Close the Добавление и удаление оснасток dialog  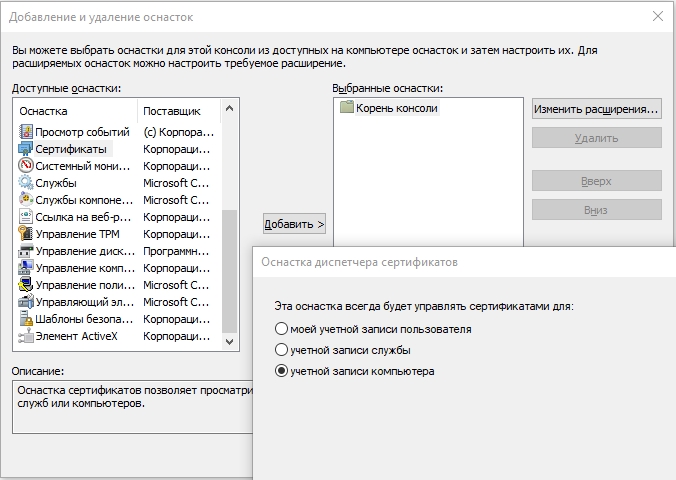(657, 17)
